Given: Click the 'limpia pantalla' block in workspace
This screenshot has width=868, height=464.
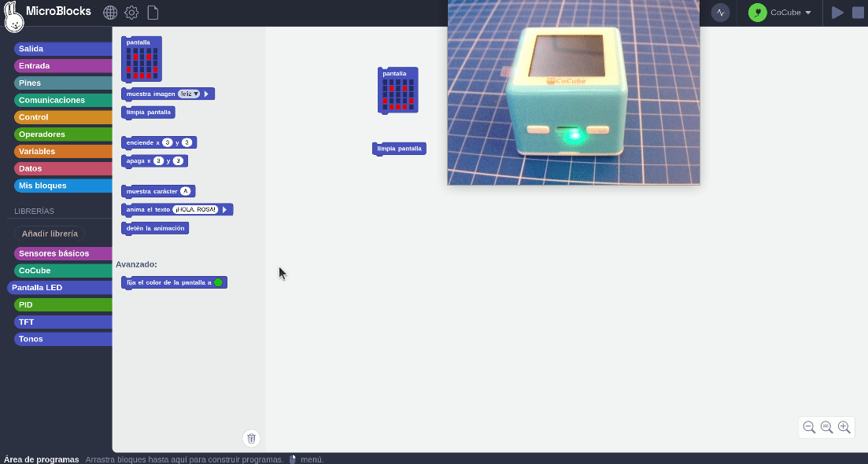Looking at the screenshot, I should pyautogui.click(x=399, y=149).
